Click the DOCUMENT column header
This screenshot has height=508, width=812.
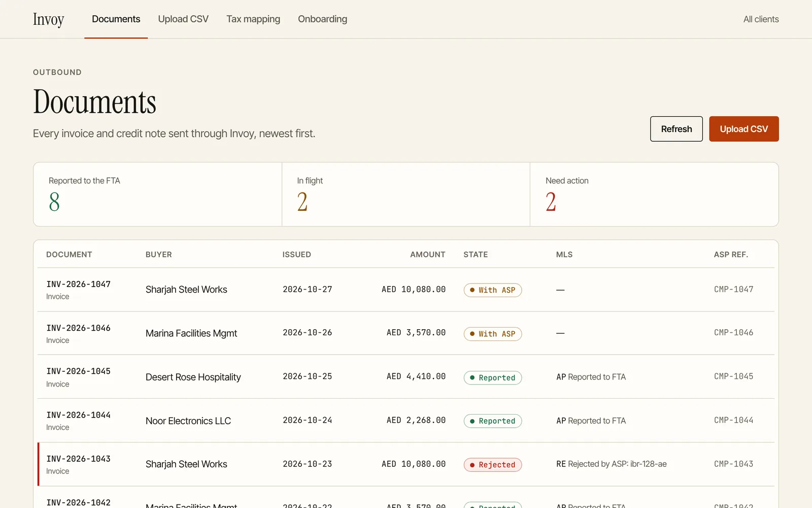(x=69, y=255)
